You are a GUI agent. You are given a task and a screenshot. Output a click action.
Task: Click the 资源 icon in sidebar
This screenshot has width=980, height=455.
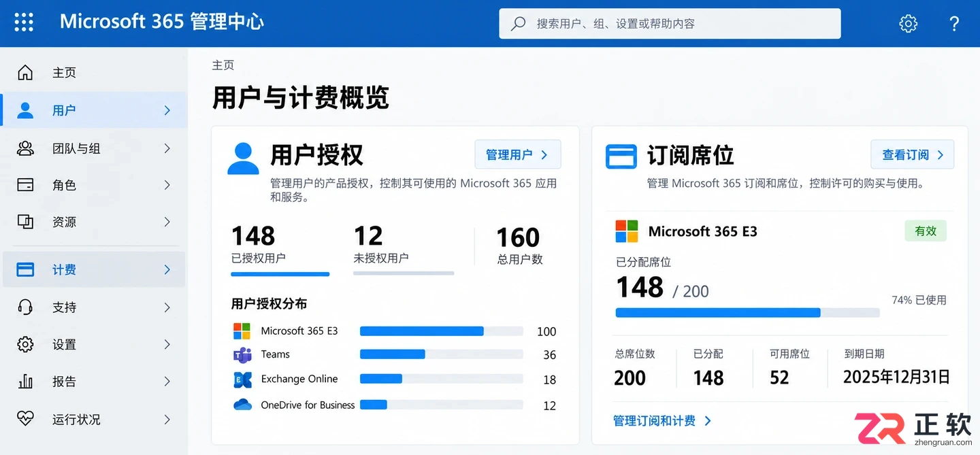pos(25,222)
